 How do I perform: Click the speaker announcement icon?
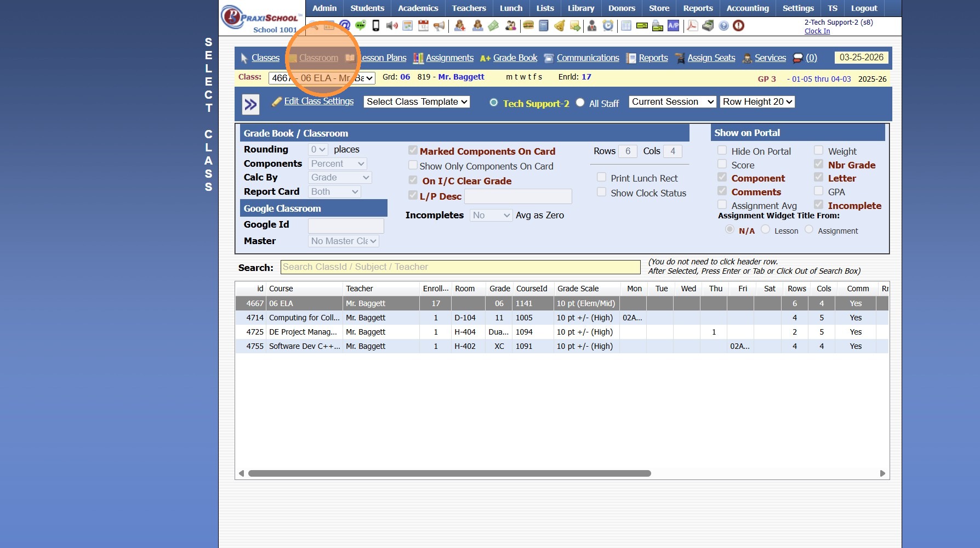point(391,25)
